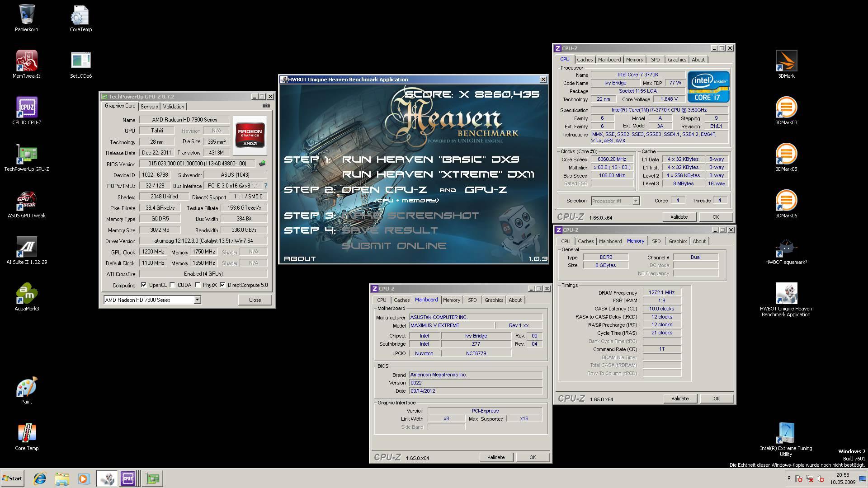Open Mainboard tab in CPU-Z CPU window
The height and width of the screenshot is (488, 868).
[x=609, y=60]
